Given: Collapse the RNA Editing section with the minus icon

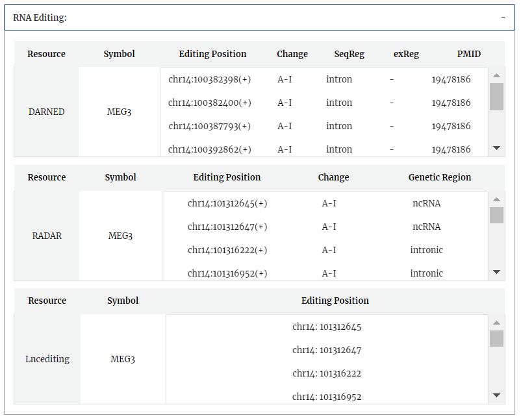Looking at the screenshot, I should [x=503, y=18].
